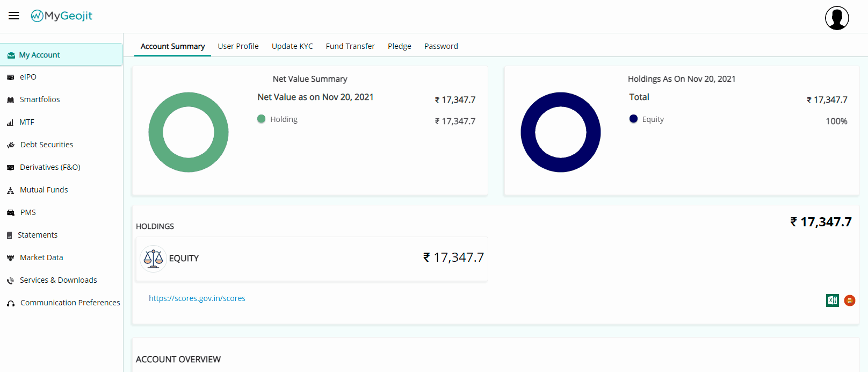Click the Services & Downloads icon
Image resolution: width=868 pixels, height=372 pixels.
10,281
